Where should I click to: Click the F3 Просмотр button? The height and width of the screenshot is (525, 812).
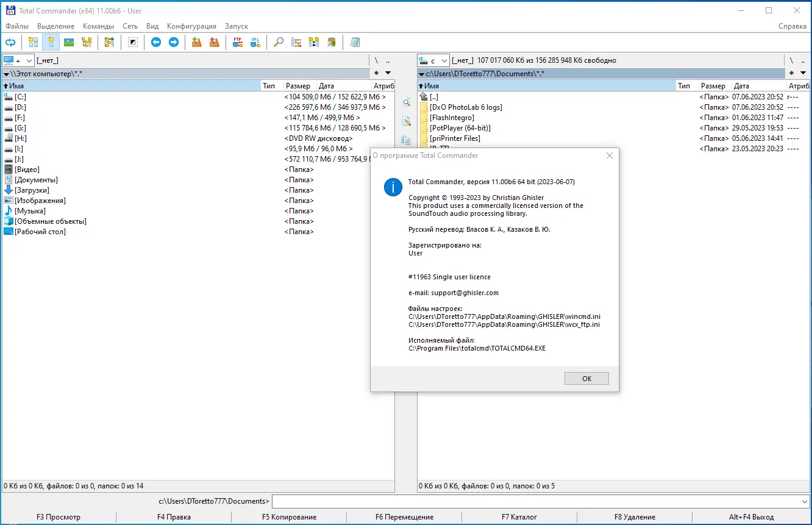(59, 517)
